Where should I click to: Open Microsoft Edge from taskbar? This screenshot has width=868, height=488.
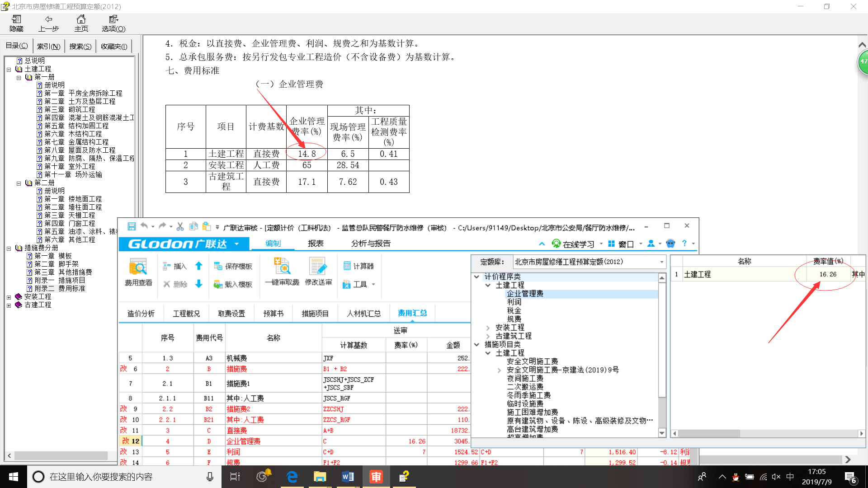[x=292, y=477]
